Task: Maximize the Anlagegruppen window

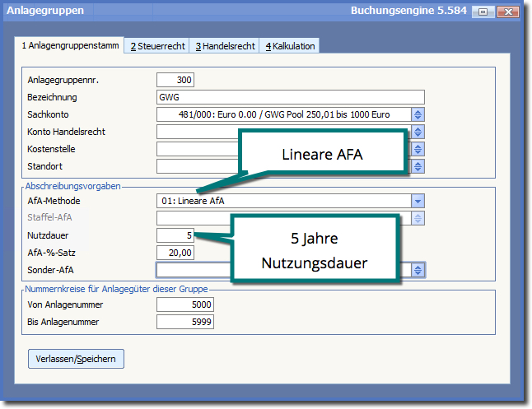Action: coord(483,12)
